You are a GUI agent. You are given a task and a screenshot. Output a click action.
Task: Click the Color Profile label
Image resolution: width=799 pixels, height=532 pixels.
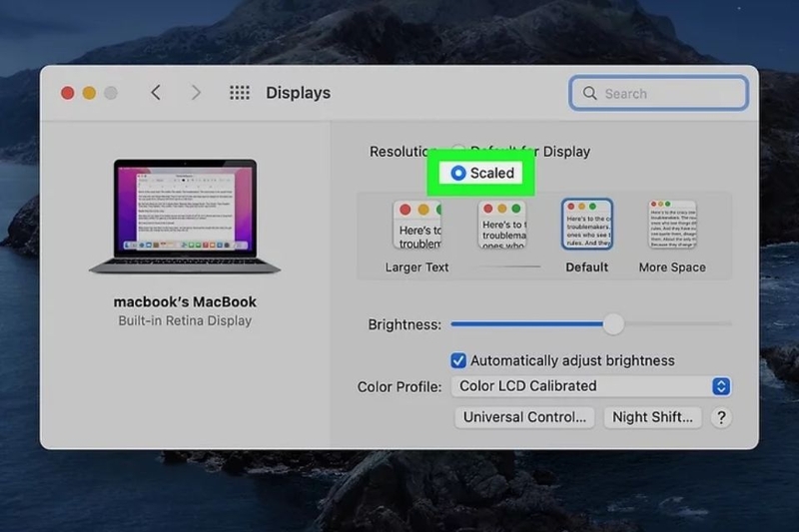point(399,387)
